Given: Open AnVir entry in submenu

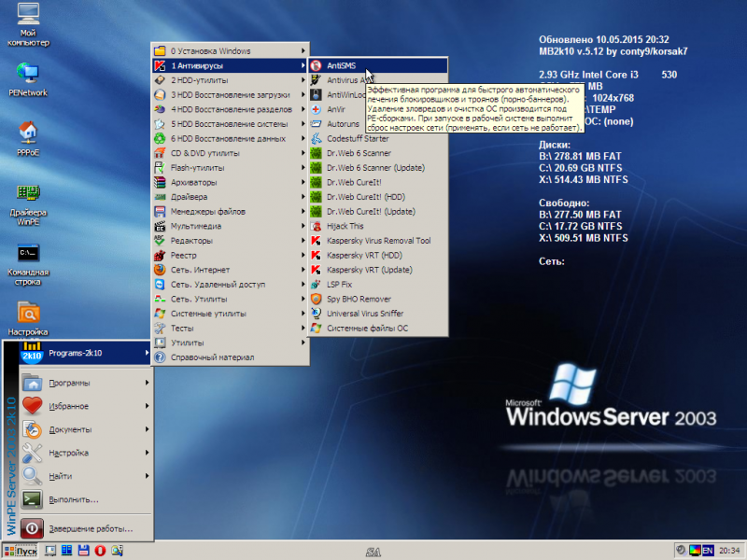Looking at the screenshot, I should [x=378, y=109].
